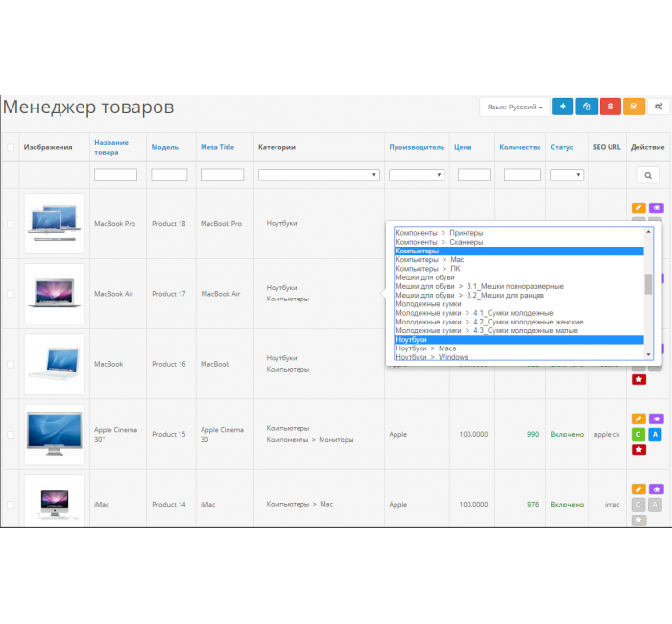Edit MacBook Pro with orange pencil icon
672x624 pixels.
pos(638,208)
